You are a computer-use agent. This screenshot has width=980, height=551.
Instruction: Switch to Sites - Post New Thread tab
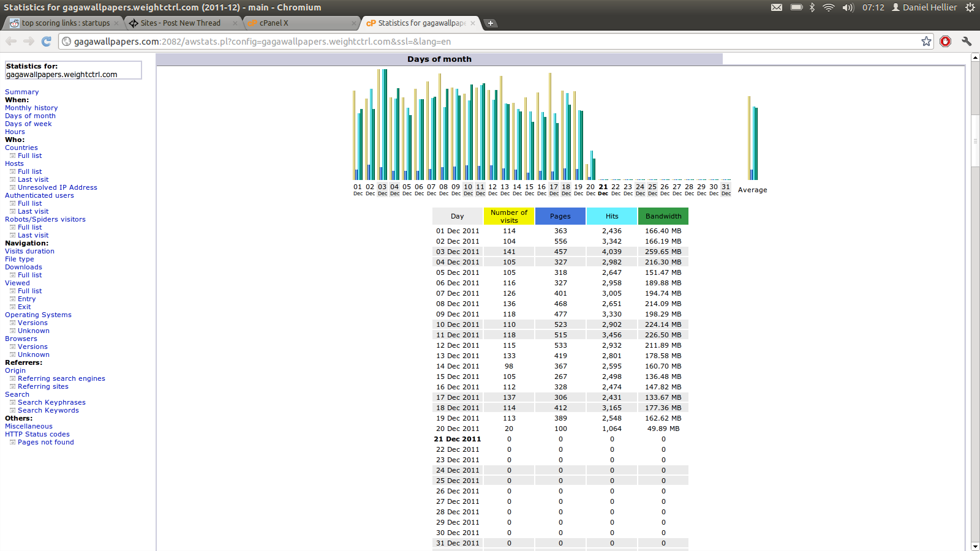click(182, 23)
